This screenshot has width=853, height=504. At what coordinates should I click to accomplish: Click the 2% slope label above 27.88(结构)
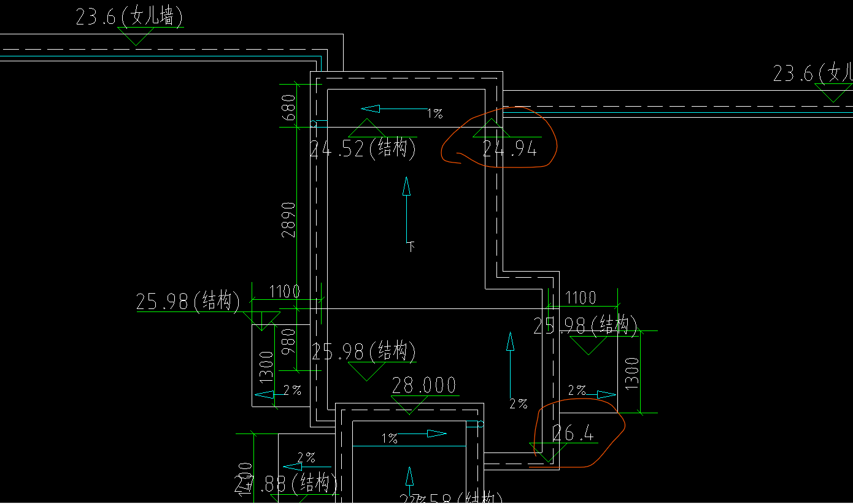(306, 457)
